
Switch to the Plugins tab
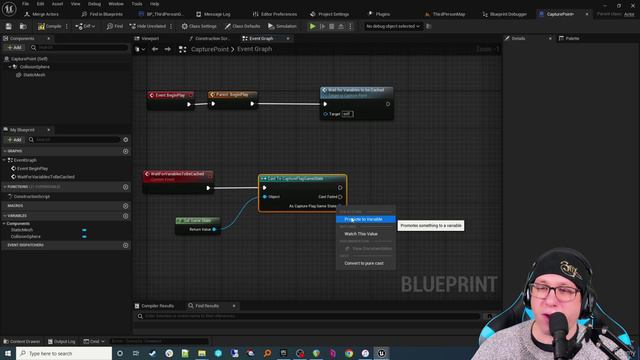pos(379,14)
